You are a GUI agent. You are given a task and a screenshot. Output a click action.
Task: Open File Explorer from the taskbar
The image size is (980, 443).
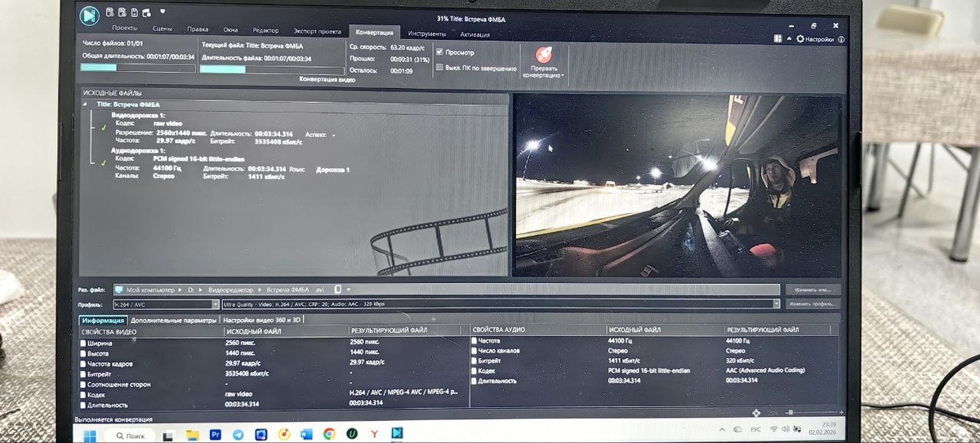(x=192, y=434)
